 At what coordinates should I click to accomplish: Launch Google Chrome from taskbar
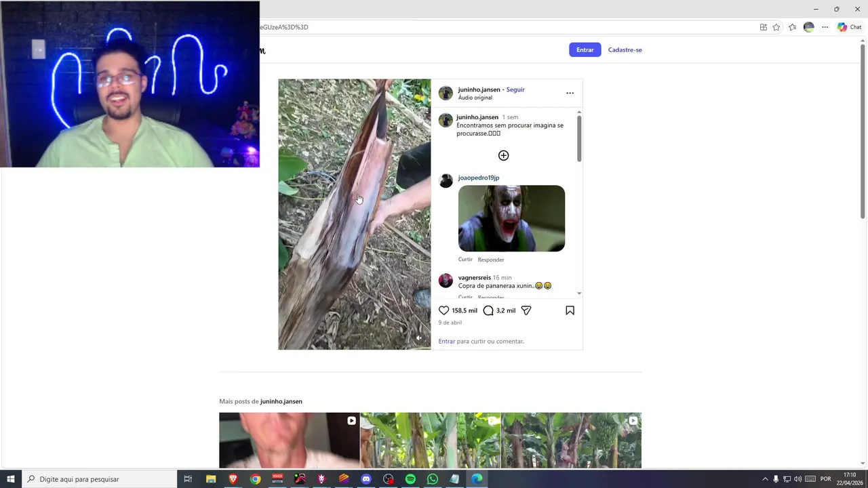click(255, 479)
